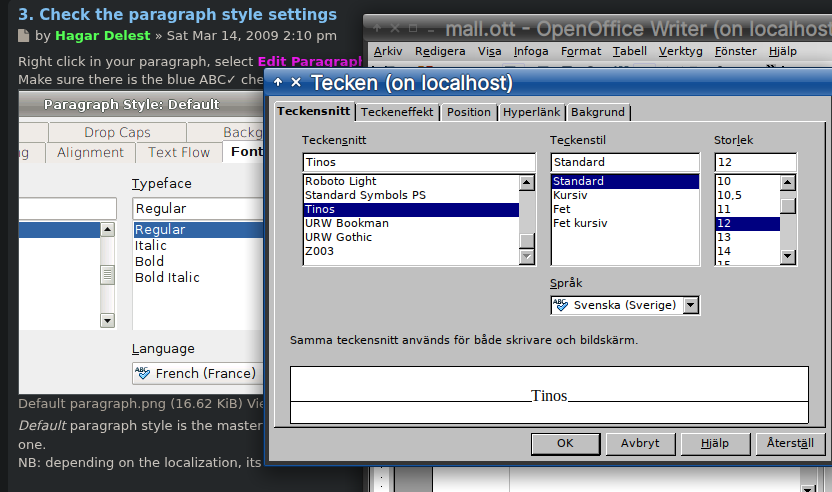This screenshot has width=832, height=492.
Task: Select size 11 in Storlek list
Action: click(x=748, y=209)
